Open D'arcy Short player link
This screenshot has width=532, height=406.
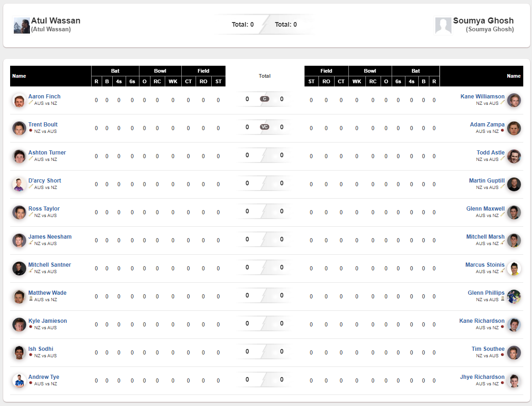tap(45, 181)
